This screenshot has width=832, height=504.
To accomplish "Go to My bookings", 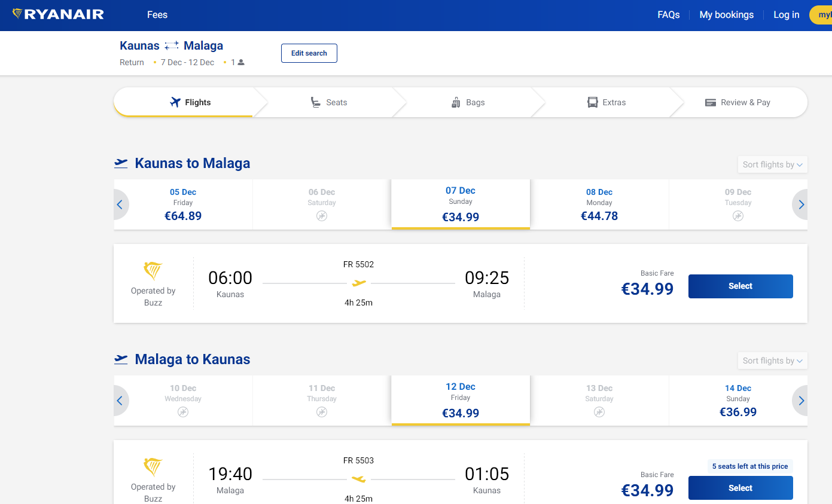I will (726, 15).
